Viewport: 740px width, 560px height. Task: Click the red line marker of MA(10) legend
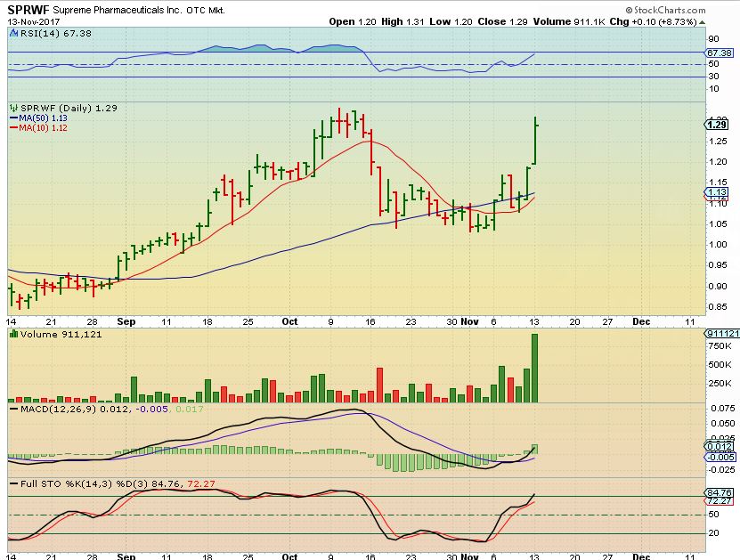[13, 128]
